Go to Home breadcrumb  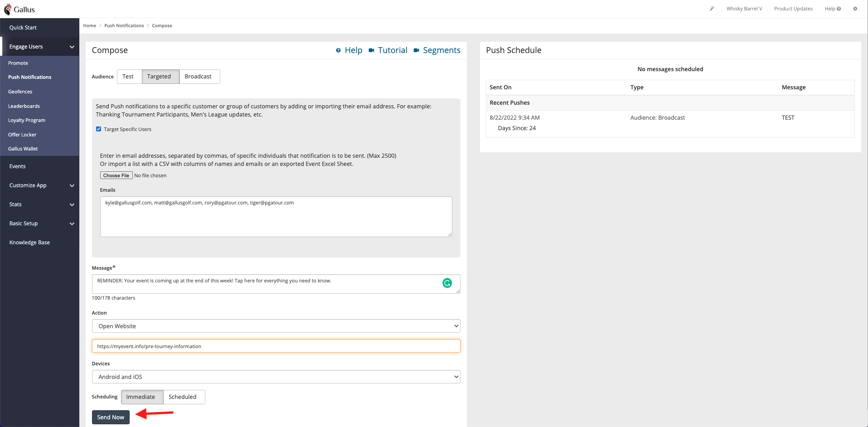(x=90, y=26)
